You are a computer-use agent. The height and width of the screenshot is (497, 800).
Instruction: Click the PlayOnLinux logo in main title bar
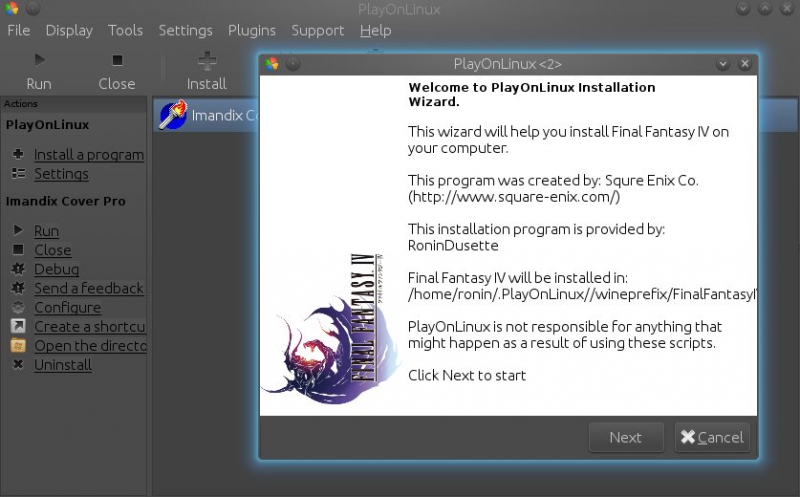pyautogui.click(x=11, y=8)
